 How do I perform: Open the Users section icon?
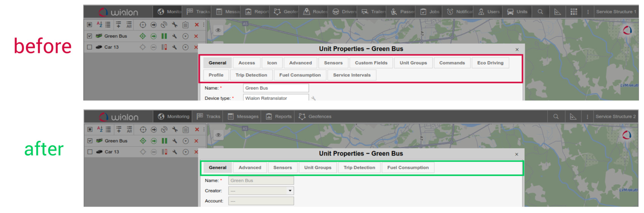pyautogui.click(x=481, y=12)
